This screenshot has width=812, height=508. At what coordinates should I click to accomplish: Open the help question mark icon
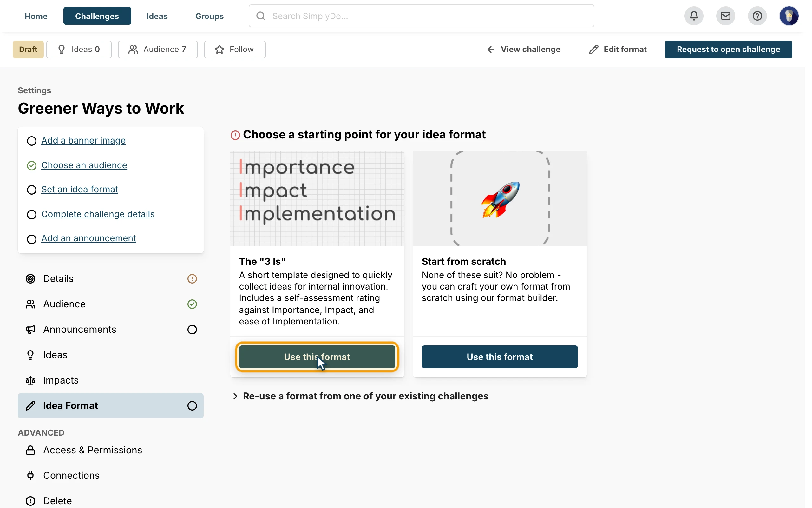pyautogui.click(x=757, y=16)
